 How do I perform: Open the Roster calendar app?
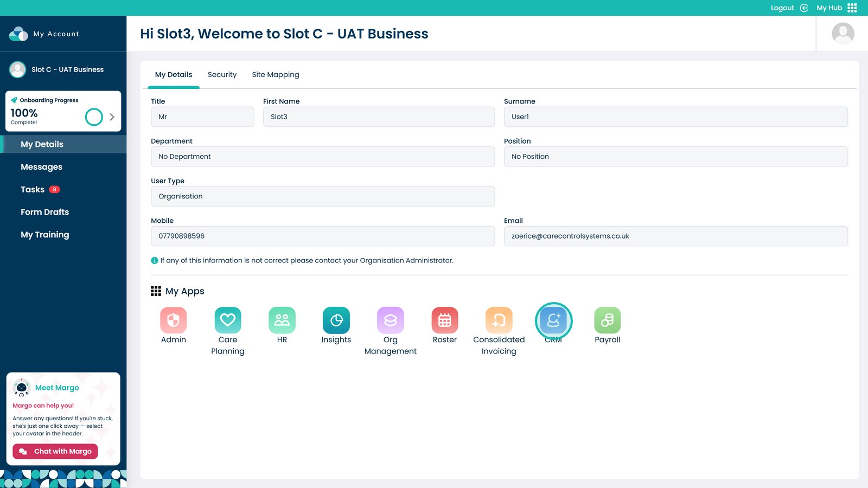pos(444,320)
